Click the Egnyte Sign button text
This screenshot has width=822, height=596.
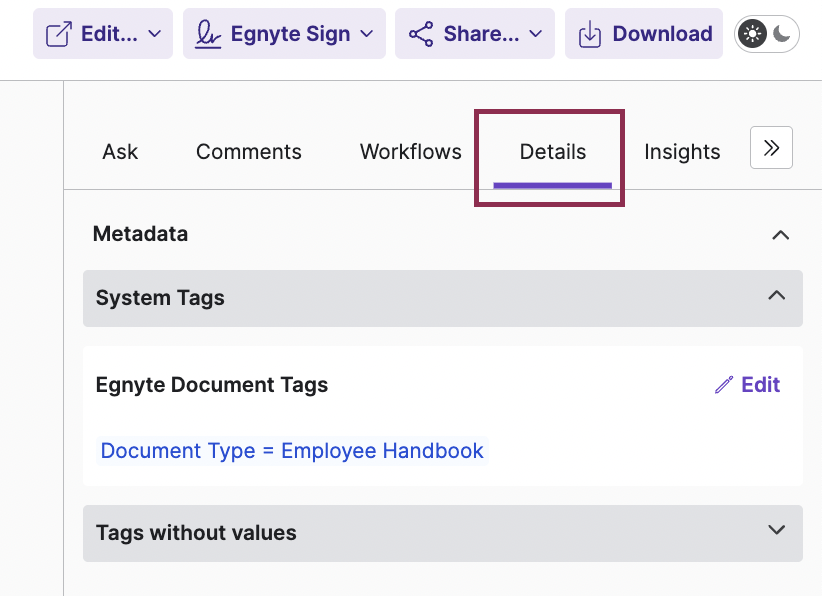click(290, 34)
